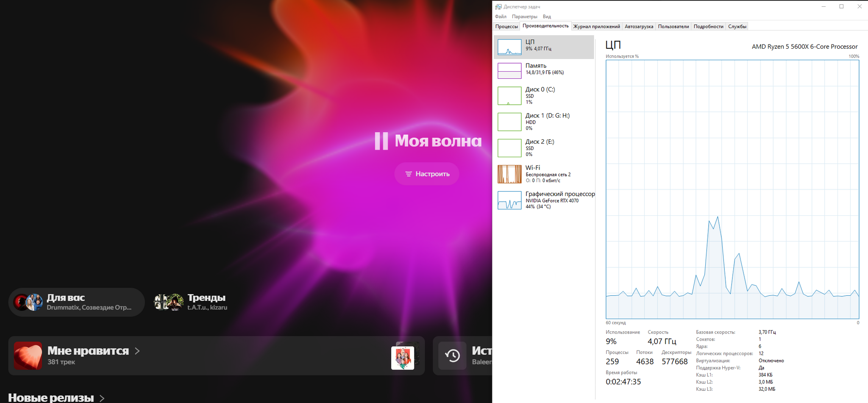Select the Память mini graph

tap(509, 71)
